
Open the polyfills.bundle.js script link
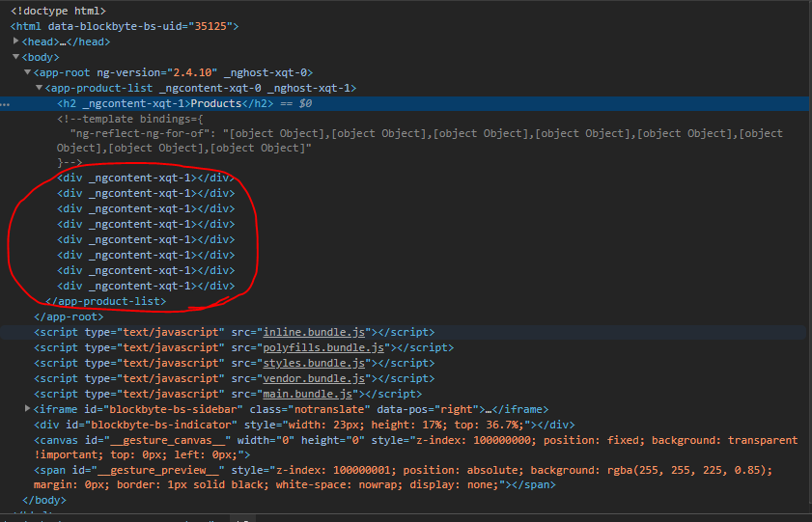point(323,347)
